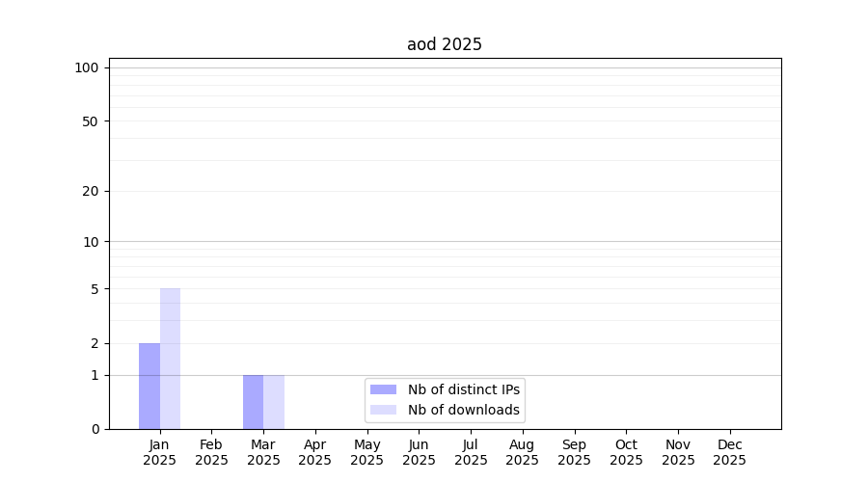Select the 'Aug 2025' x-axis label

coord(523,452)
